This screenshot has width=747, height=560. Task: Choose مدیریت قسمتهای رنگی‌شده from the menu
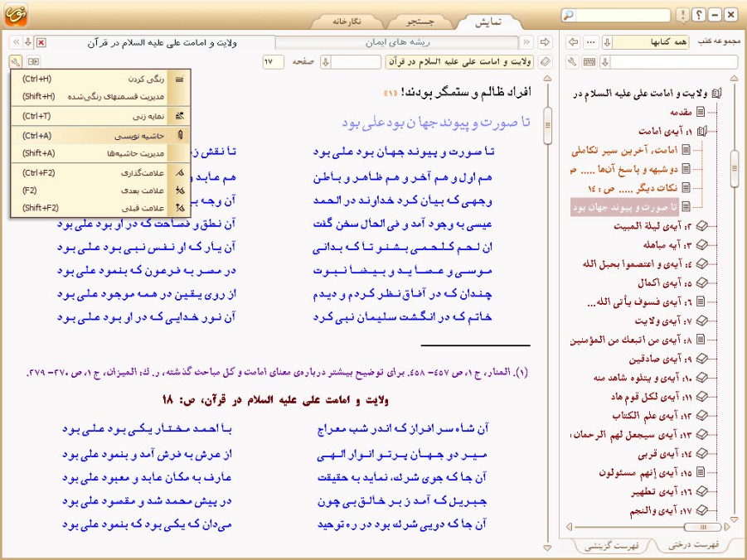[x=100, y=96]
